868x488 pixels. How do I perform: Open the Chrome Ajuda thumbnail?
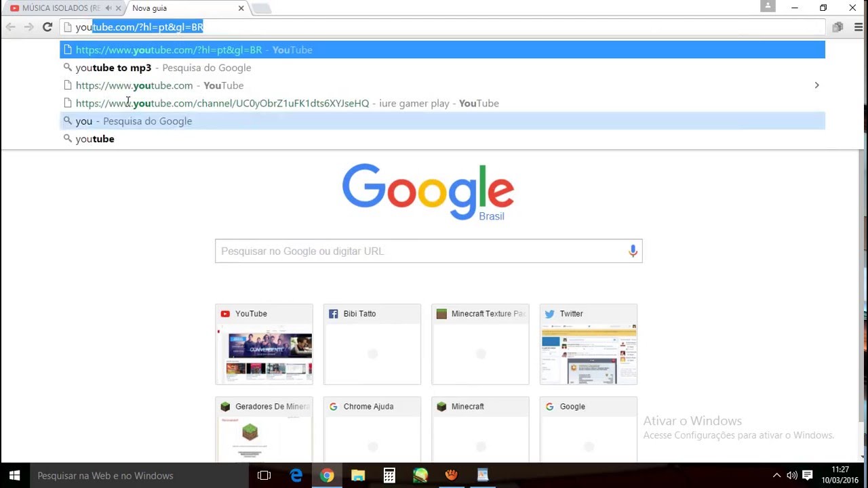[x=372, y=430]
